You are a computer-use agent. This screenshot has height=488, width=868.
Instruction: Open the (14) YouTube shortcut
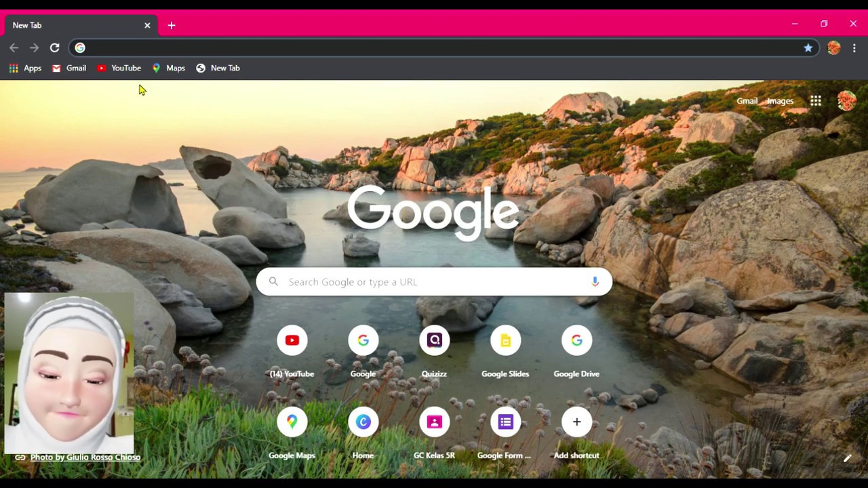click(292, 352)
